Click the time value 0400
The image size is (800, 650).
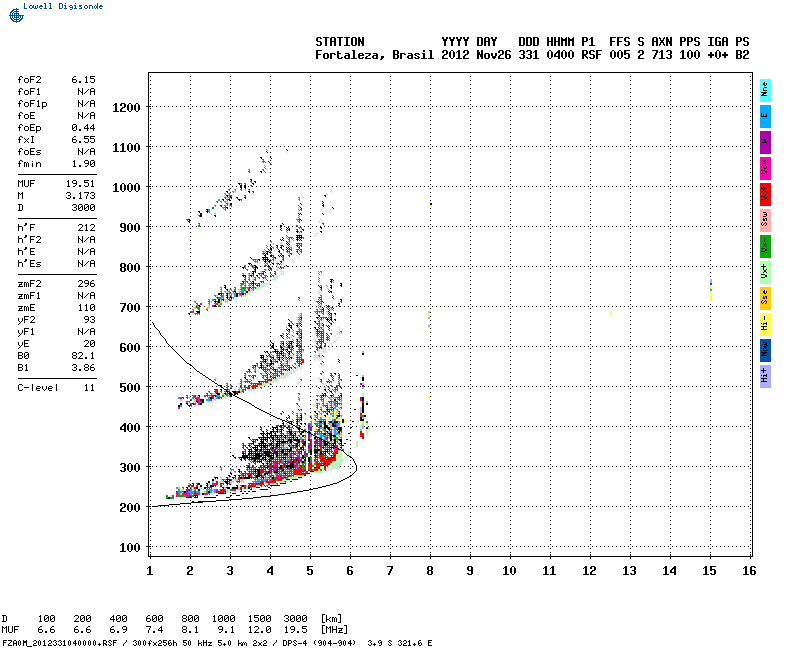coord(560,55)
